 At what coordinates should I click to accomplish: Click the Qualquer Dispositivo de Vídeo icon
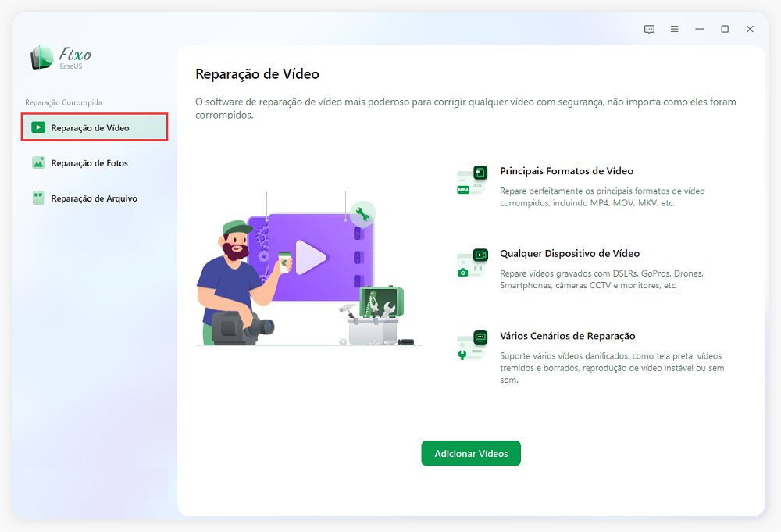coord(472,263)
